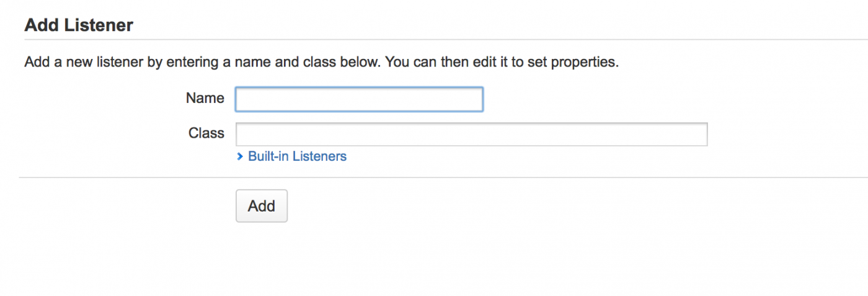
Task: Focus the listener Class input box
Action: [471, 134]
